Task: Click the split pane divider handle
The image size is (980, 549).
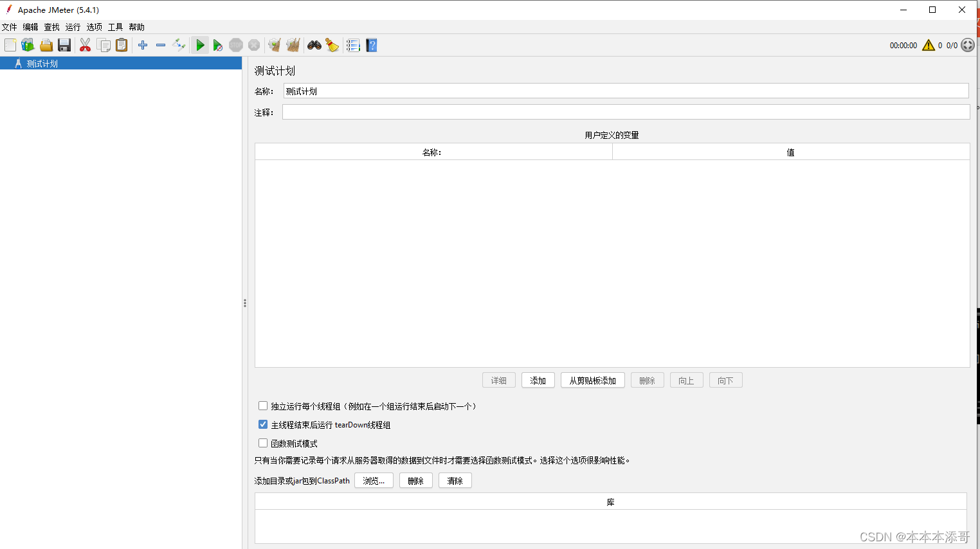Action: [245, 303]
